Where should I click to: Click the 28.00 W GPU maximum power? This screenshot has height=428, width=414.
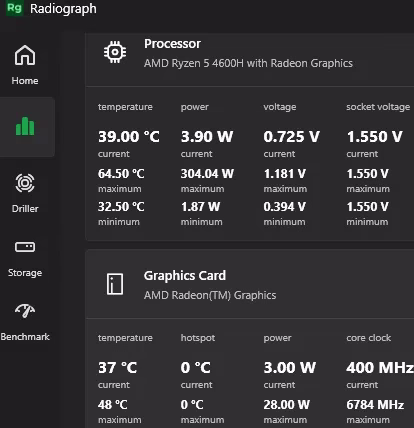(287, 405)
